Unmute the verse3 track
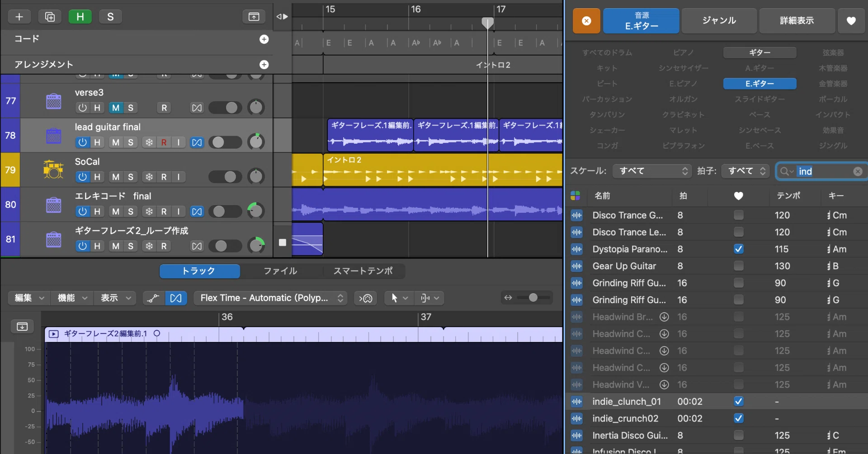Screen dimensions: 868x454 (116, 108)
